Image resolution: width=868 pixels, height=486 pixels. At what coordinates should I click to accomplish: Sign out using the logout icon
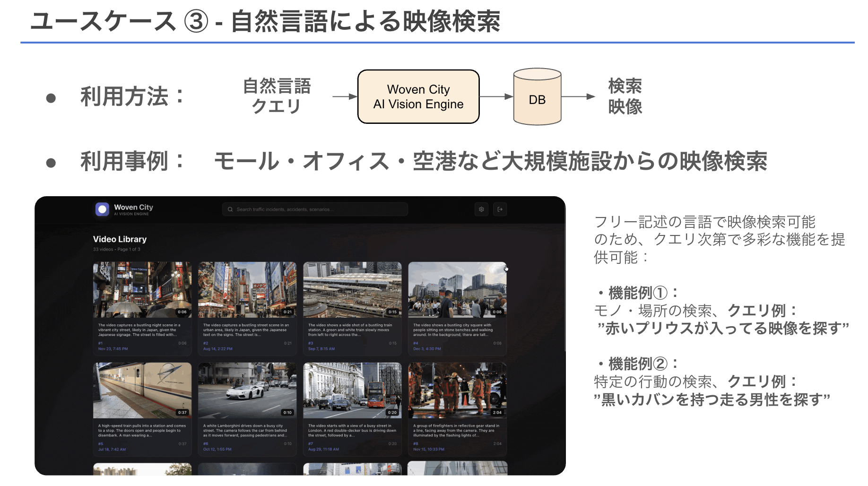coord(500,209)
